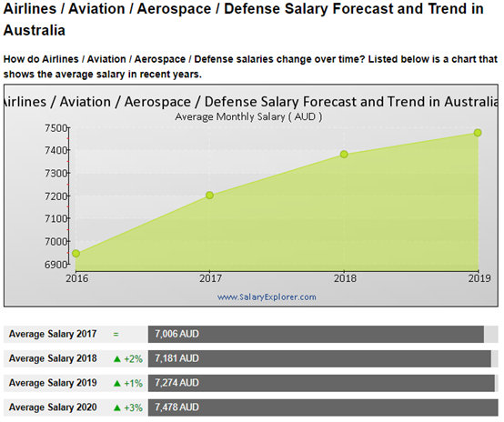This screenshot has height=422, width=504.
Task: Click the equals sign beside Average Salary 2017
Action: pos(116,335)
